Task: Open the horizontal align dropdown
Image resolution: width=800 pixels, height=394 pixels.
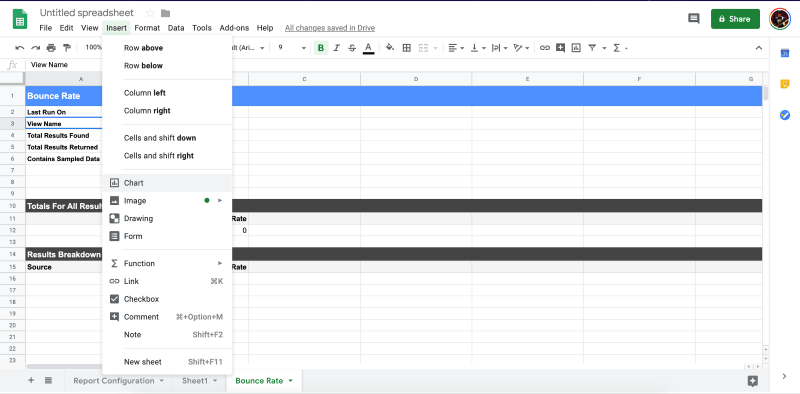Action: (x=456, y=48)
